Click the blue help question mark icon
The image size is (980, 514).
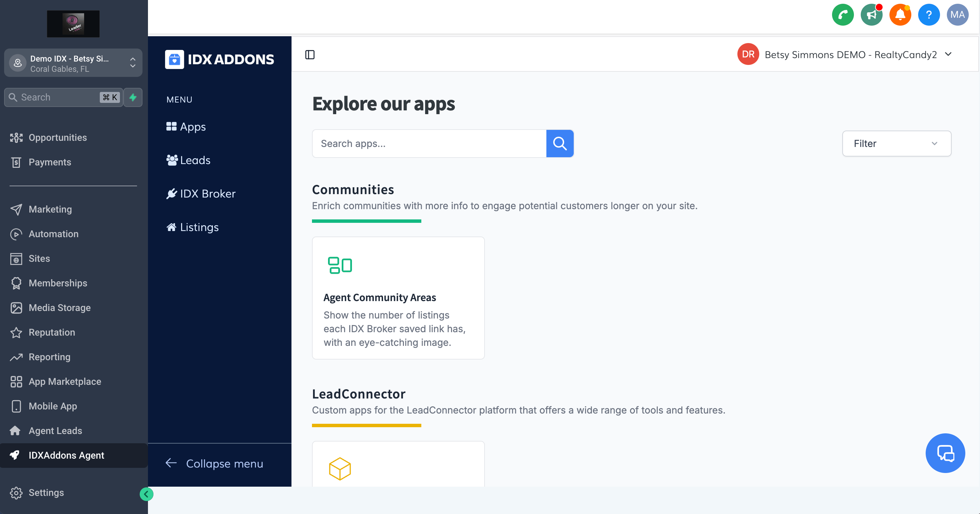coord(929,15)
